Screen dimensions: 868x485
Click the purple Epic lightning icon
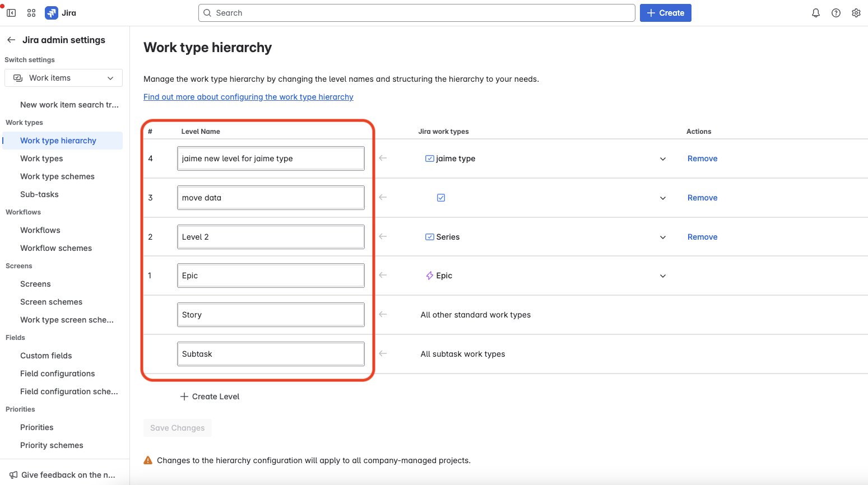click(x=429, y=275)
